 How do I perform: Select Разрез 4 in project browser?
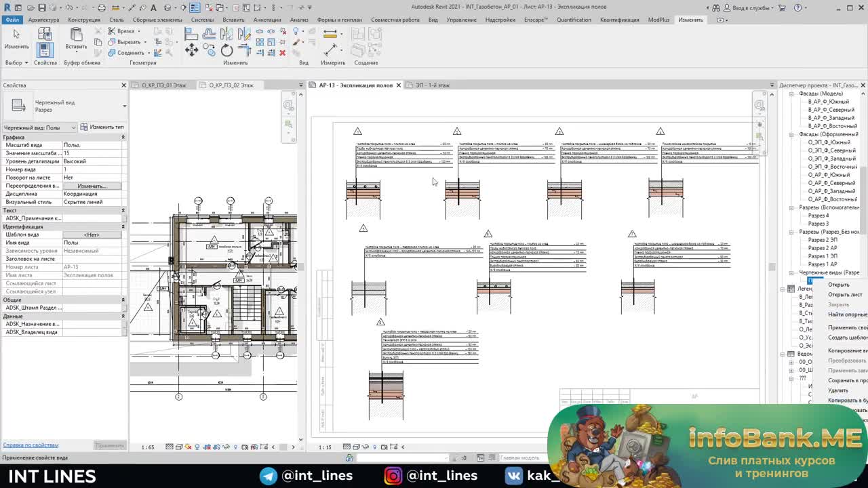coord(818,216)
